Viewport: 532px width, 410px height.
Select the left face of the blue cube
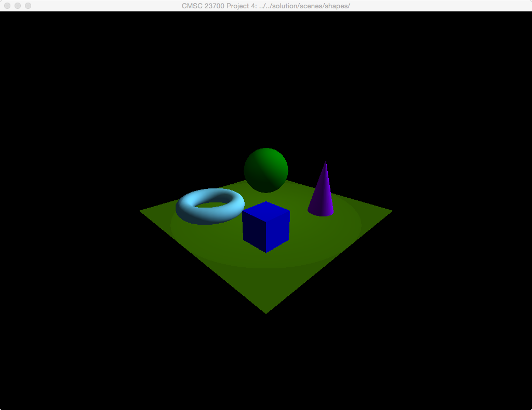pyautogui.click(x=254, y=231)
